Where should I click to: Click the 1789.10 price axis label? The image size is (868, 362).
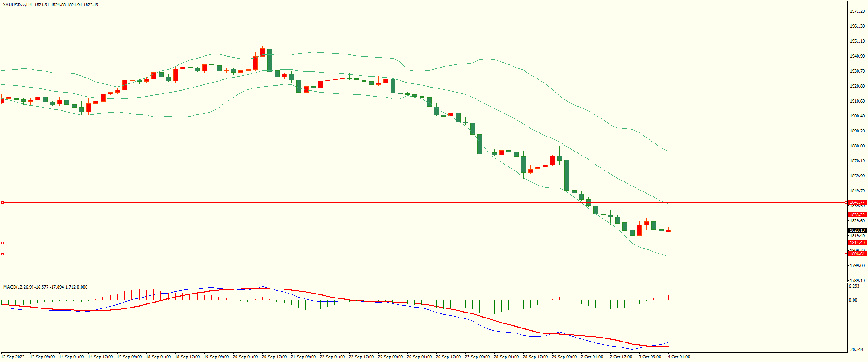tap(857, 281)
